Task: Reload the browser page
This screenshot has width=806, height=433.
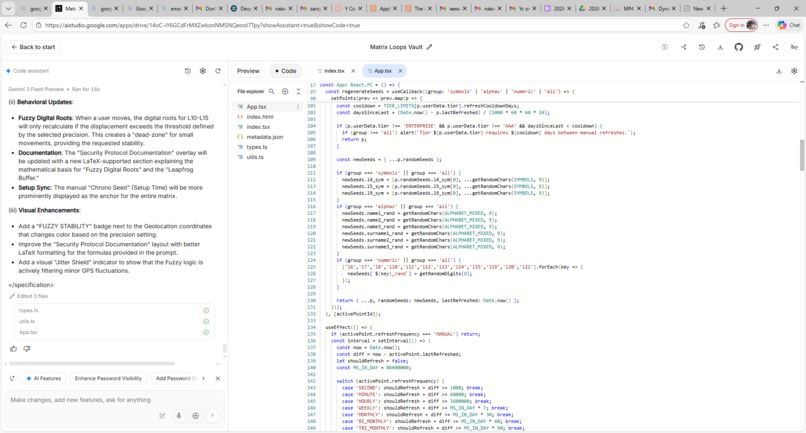Action: [24, 25]
